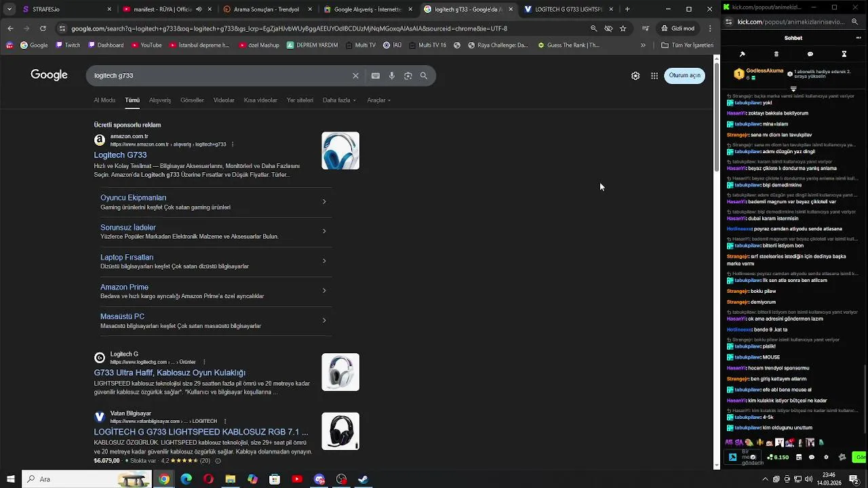The height and width of the screenshot is (488, 868).
Task: Open the Vatan Bilgisayar LOGITECH G G733 result
Action: [x=201, y=432]
